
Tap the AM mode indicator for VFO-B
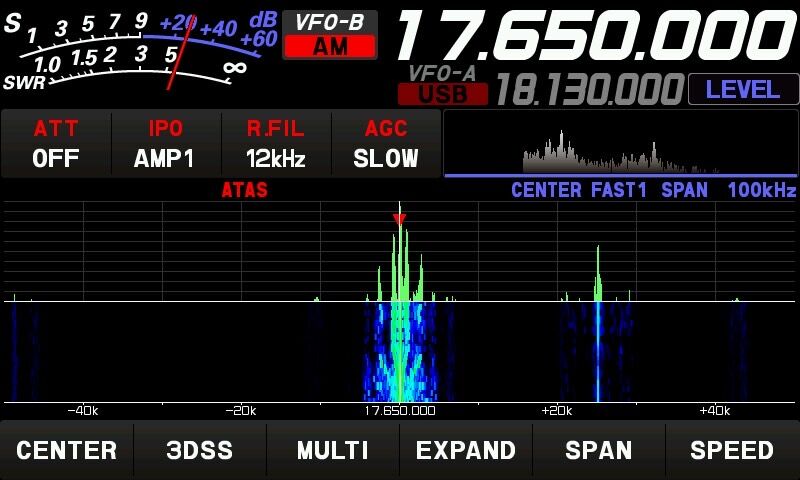[330, 47]
